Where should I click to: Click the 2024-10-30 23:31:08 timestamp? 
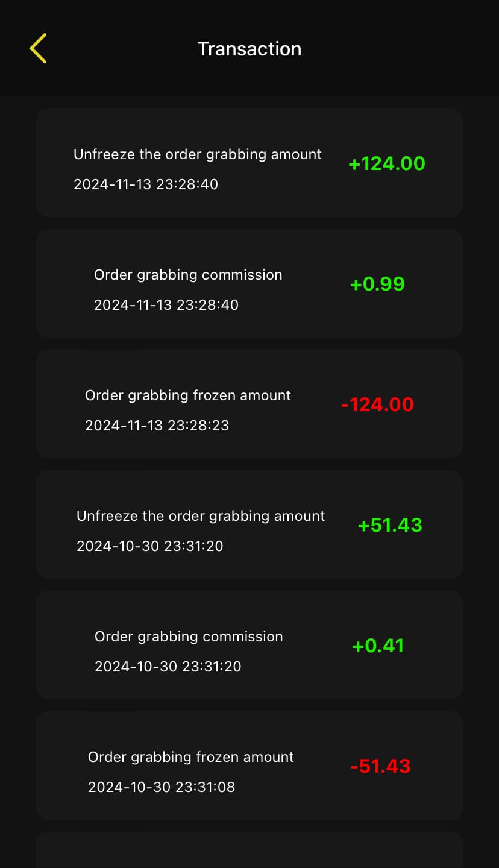[x=162, y=787]
